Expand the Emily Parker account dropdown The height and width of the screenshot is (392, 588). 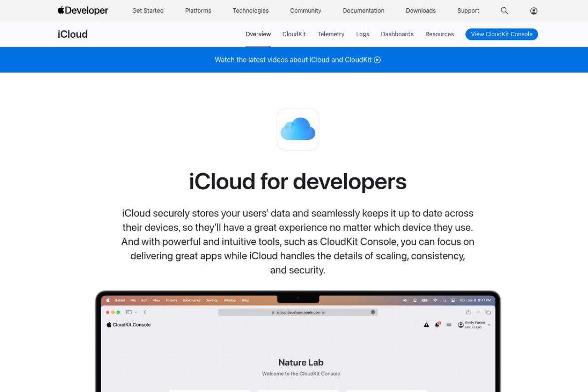[489, 325]
